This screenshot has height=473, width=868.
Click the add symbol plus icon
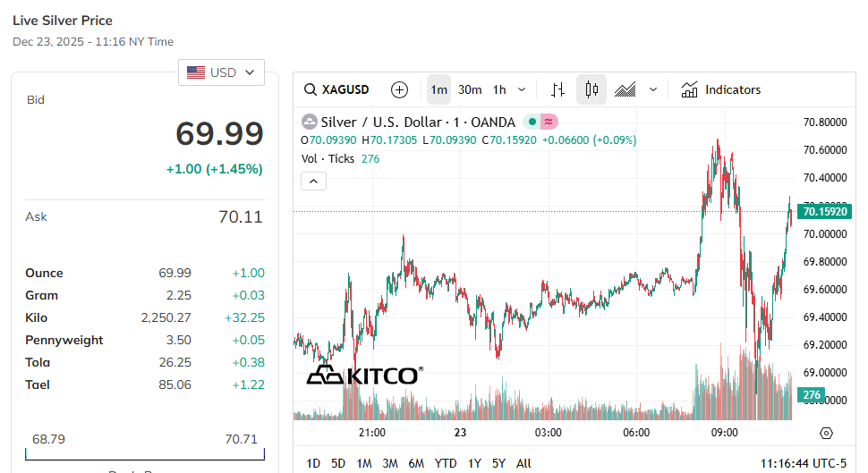tap(400, 89)
